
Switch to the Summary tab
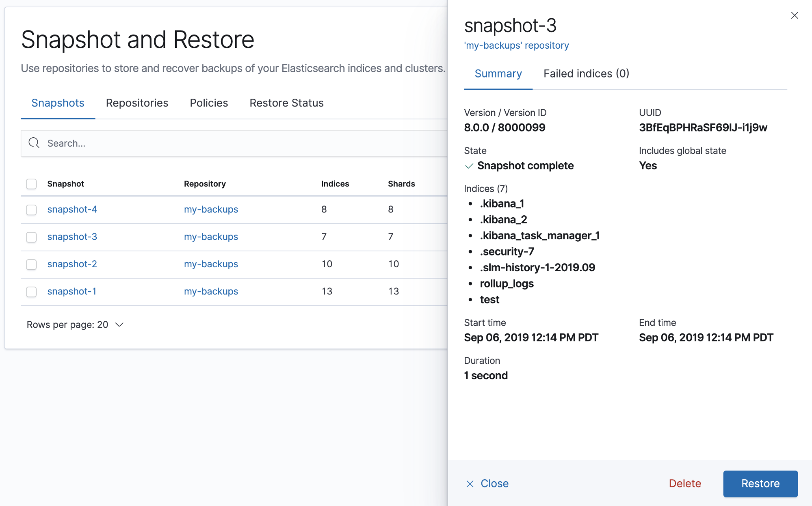coord(498,73)
